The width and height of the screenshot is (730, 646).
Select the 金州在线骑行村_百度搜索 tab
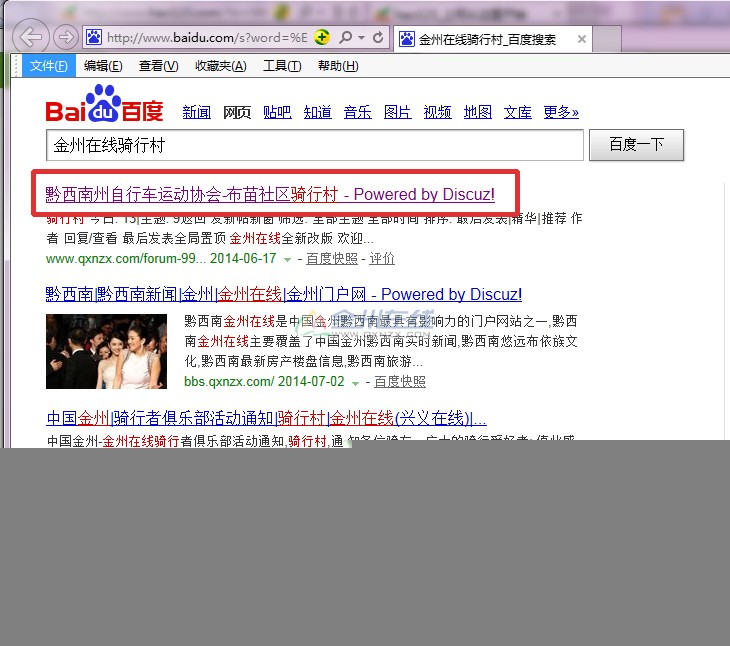point(493,39)
